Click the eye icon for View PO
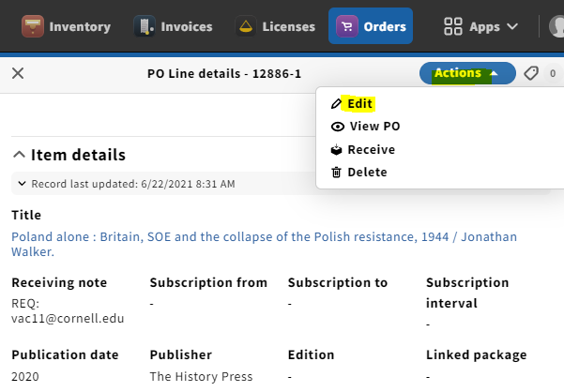 (338, 127)
